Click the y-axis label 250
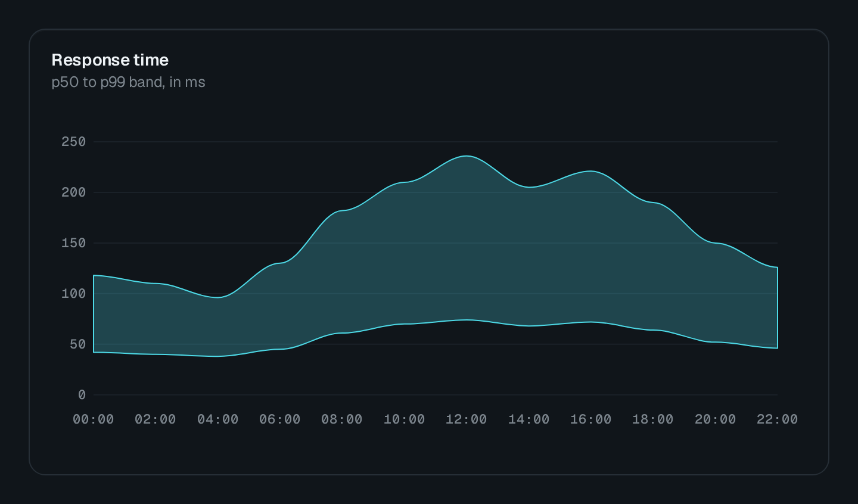 tap(74, 142)
